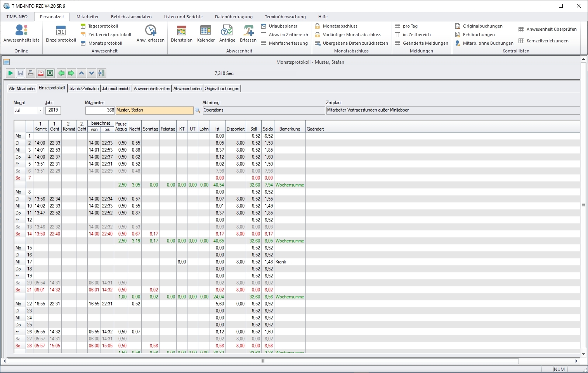This screenshot has width=588, height=373.
Task: Open the Fehlbuchungen control list
Action: pos(478,35)
